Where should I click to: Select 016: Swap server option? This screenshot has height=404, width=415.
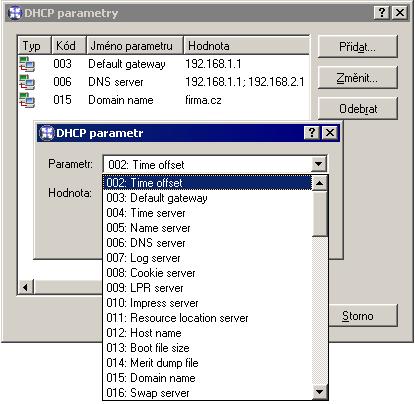(x=207, y=393)
